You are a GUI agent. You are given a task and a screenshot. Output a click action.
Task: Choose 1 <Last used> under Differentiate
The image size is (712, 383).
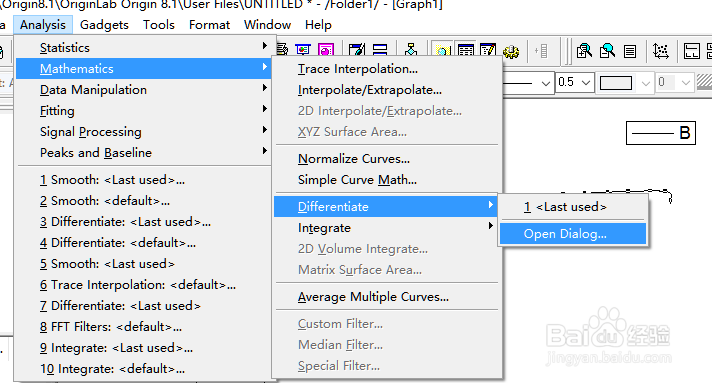click(573, 207)
